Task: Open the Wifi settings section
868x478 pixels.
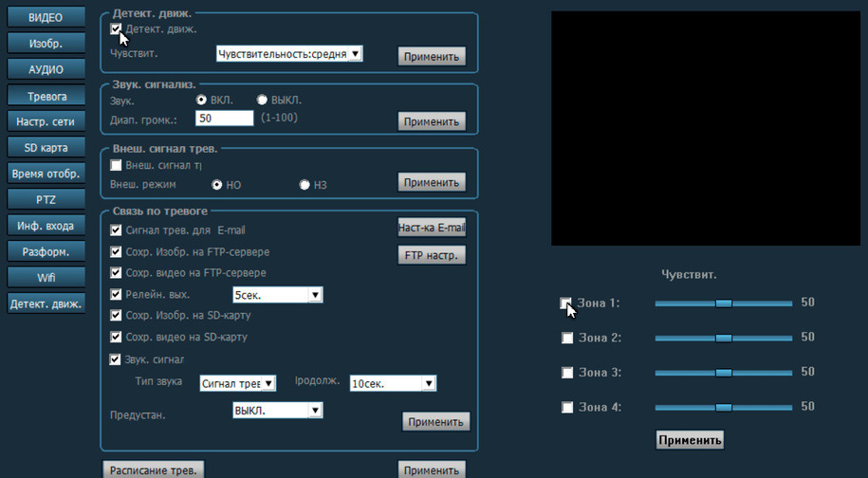Action: pyautogui.click(x=46, y=277)
